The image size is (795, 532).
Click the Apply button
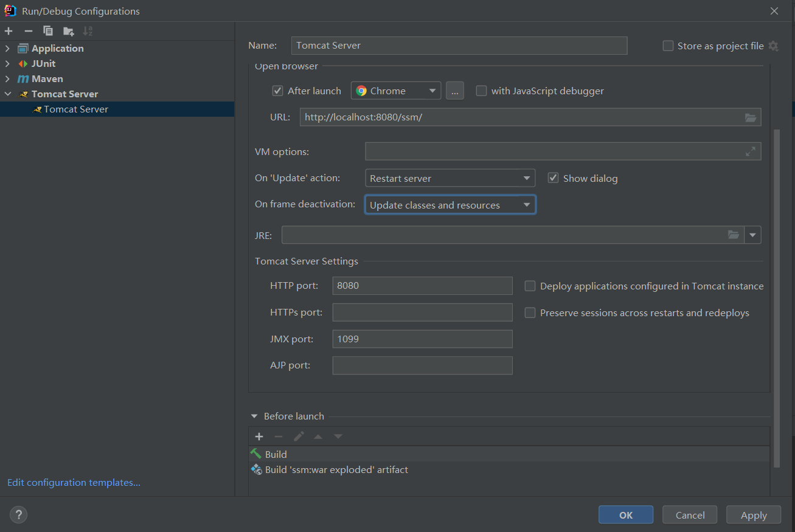[x=754, y=515]
